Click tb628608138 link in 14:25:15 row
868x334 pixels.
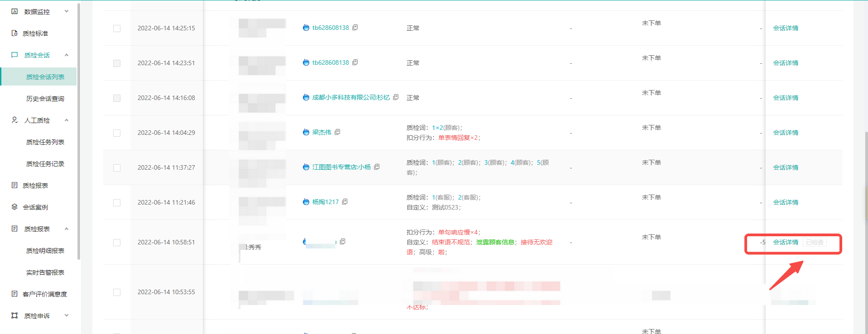[x=331, y=28]
